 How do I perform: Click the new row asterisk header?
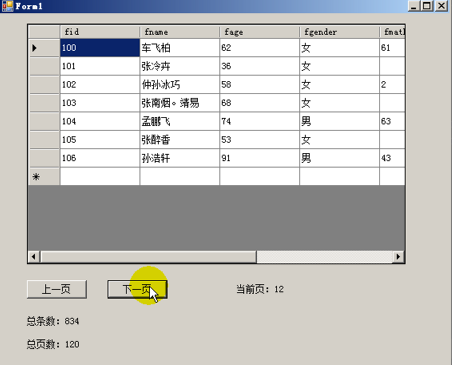coord(44,176)
